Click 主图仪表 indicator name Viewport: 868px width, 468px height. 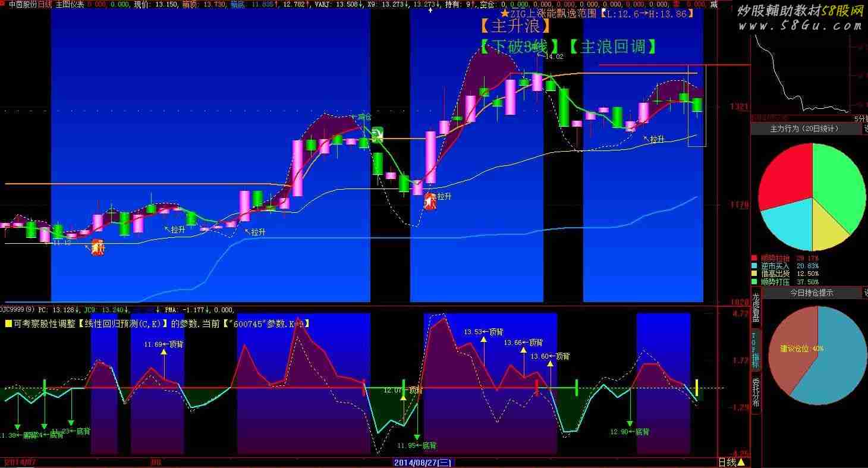click(70, 4)
